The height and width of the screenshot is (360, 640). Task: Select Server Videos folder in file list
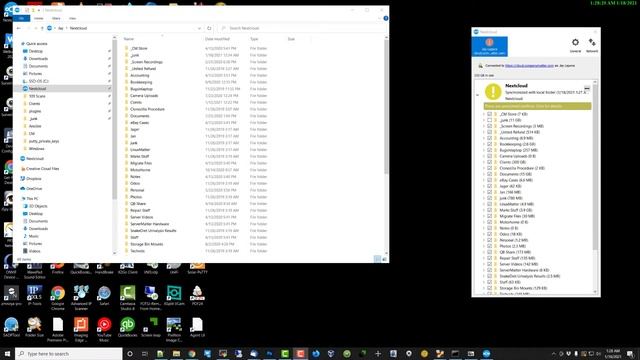[141, 217]
